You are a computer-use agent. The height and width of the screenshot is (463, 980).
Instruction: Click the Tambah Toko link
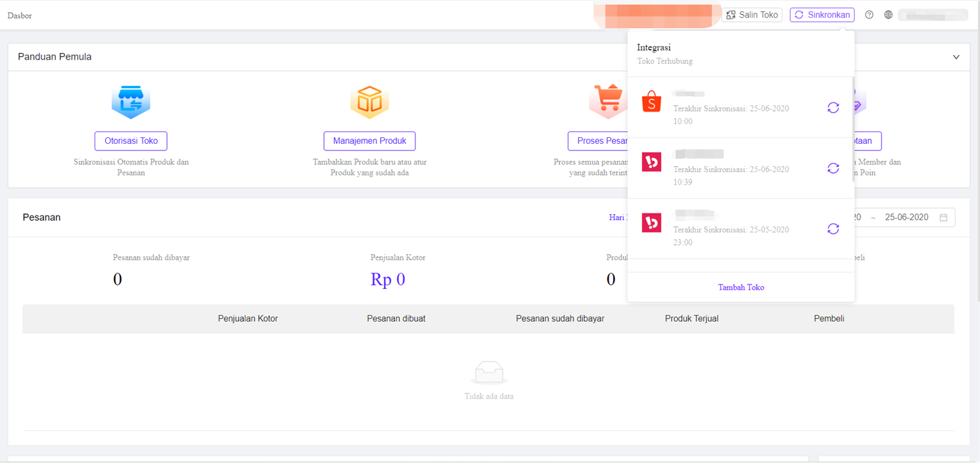[x=741, y=287]
